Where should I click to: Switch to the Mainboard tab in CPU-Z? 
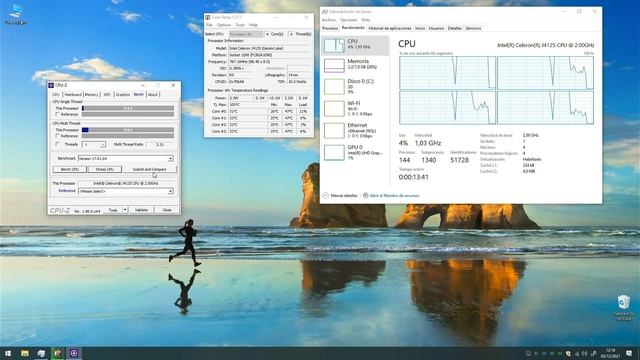[73, 95]
